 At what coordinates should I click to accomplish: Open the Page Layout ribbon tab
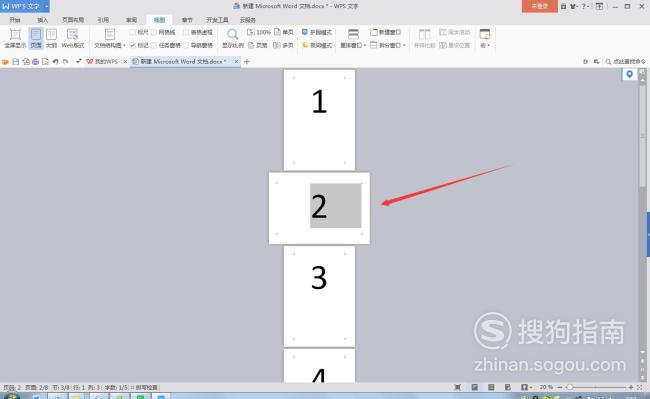(x=73, y=20)
